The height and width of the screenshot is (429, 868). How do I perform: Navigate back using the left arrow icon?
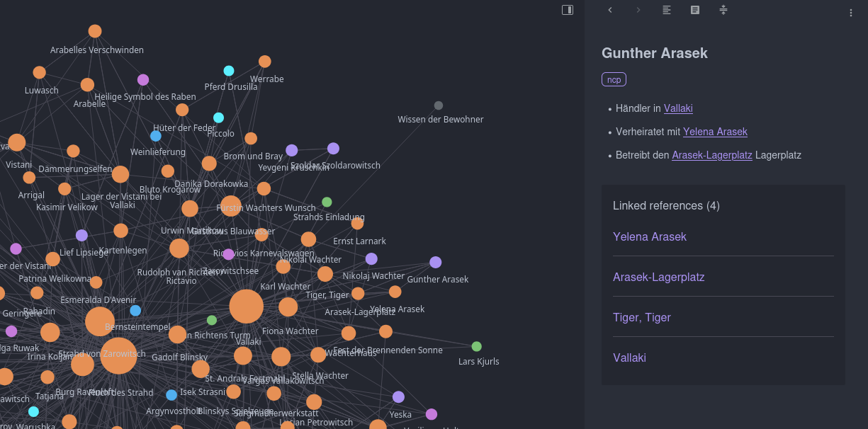(610, 10)
